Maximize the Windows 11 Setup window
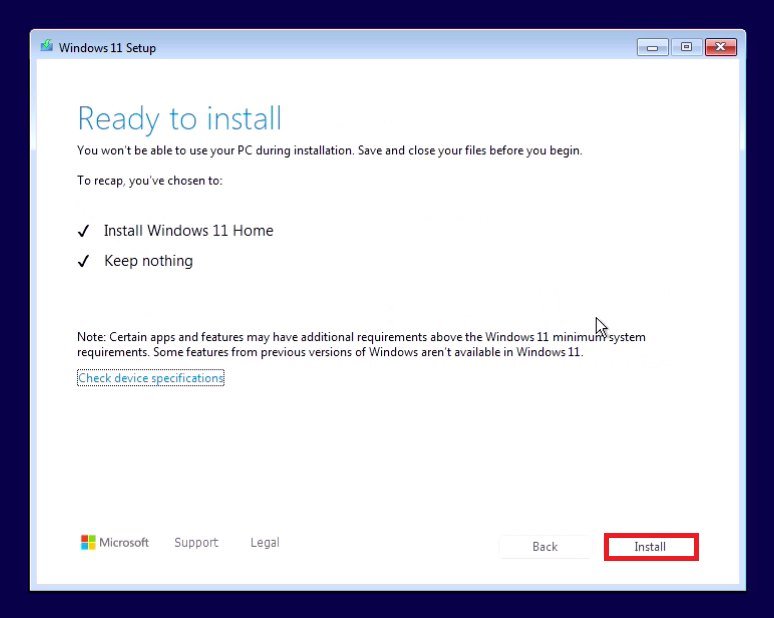The width and height of the screenshot is (774, 618). 686,47
